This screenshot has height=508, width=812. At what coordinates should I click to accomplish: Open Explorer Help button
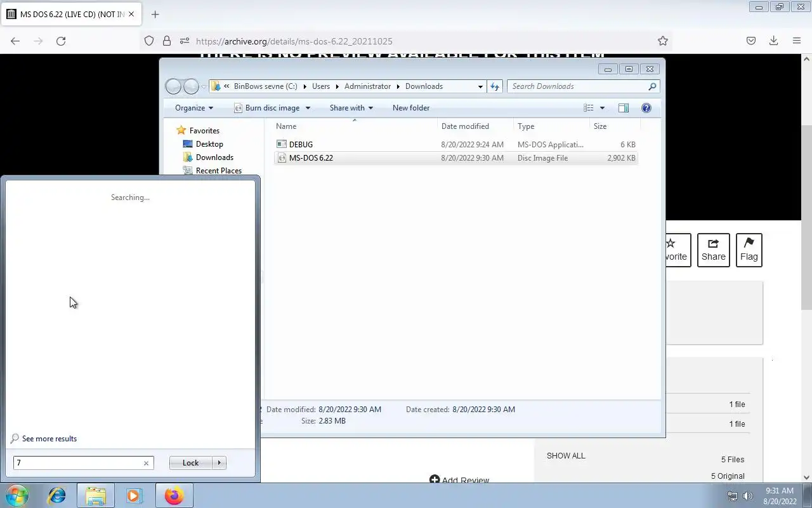pyautogui.click(x=646, y=108)
